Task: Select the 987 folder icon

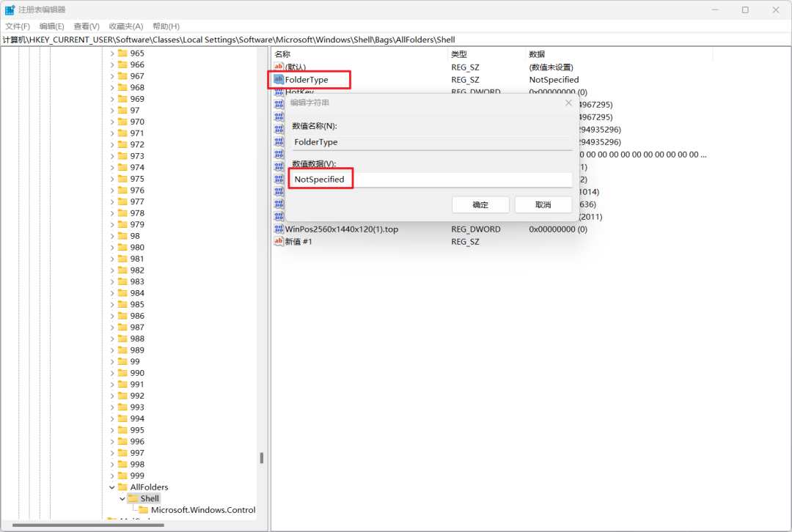Action: 122,327
